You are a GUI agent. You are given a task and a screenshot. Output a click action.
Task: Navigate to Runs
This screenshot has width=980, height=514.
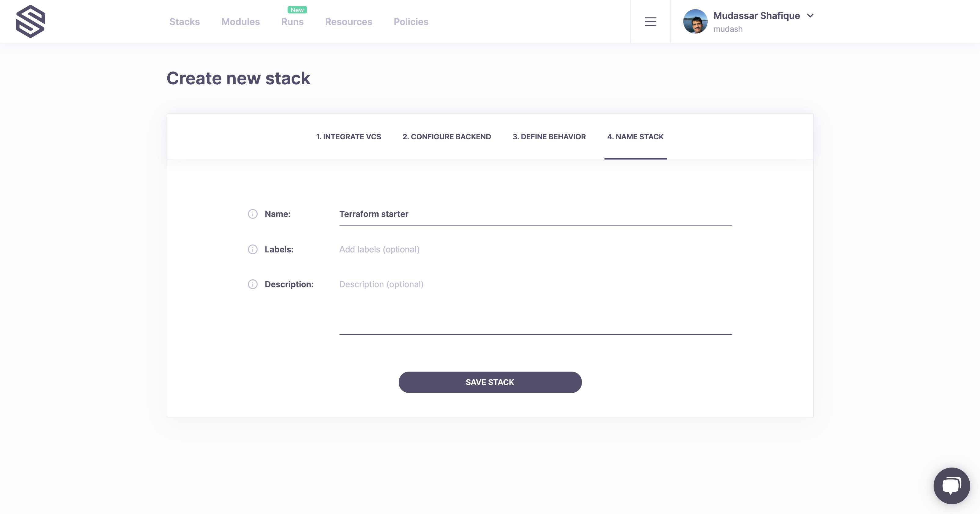click(x=292, y=22)
